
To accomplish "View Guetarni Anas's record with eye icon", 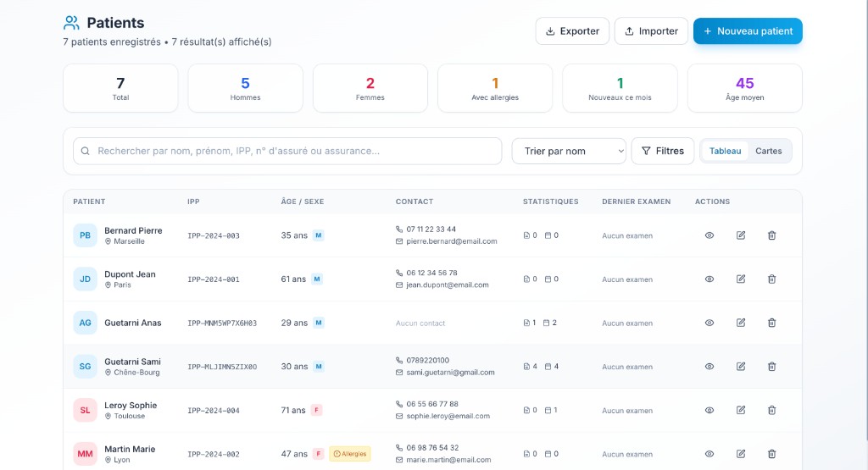I will pyautogui.click(x=709, y=323).
